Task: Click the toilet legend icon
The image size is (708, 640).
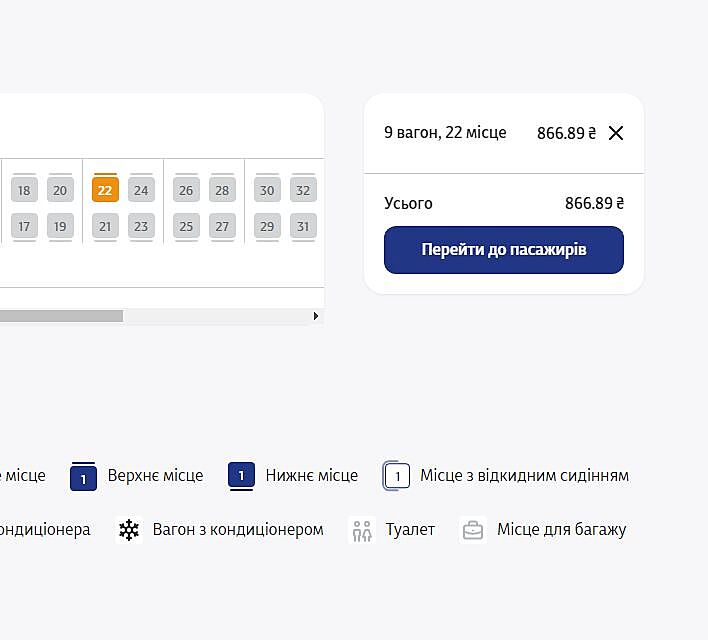Action: coord(362,530)
